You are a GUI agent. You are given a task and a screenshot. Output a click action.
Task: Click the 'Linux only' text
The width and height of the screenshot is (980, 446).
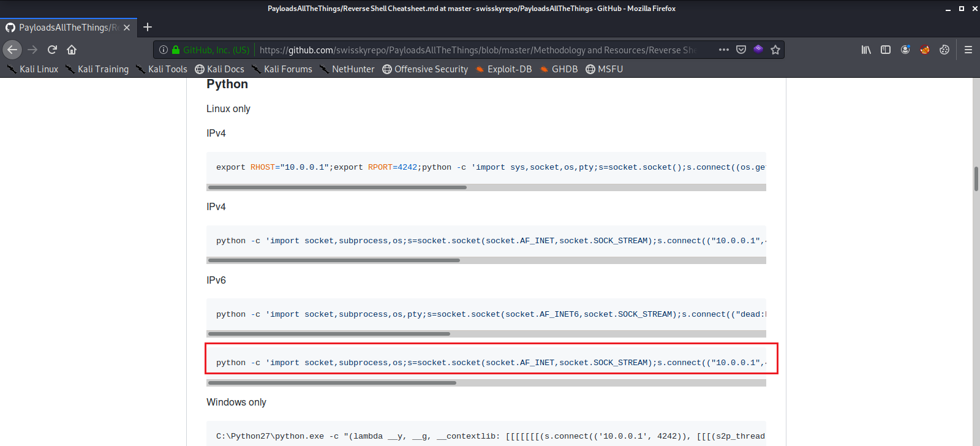228,108
